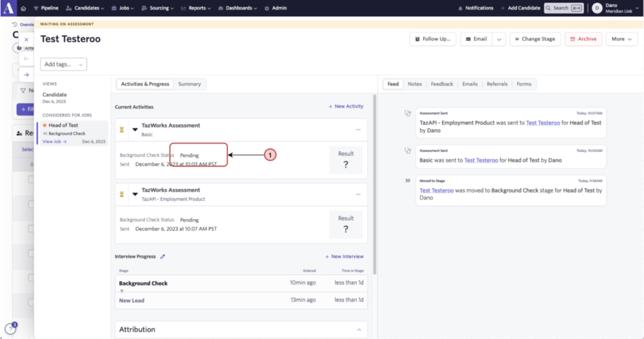
Task: Open the help question mark icon
Action: (10, 329)
